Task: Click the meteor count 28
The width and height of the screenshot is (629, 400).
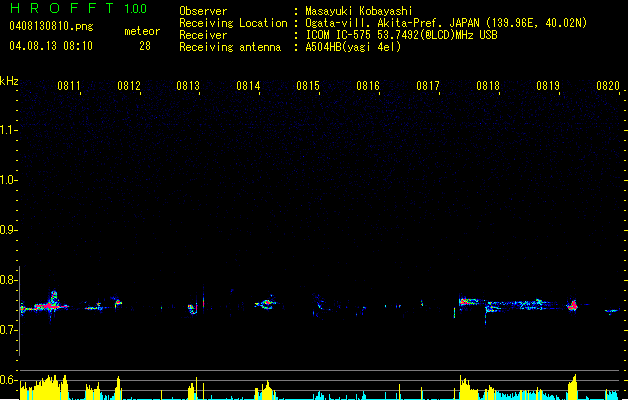Action: click(145, 46)
